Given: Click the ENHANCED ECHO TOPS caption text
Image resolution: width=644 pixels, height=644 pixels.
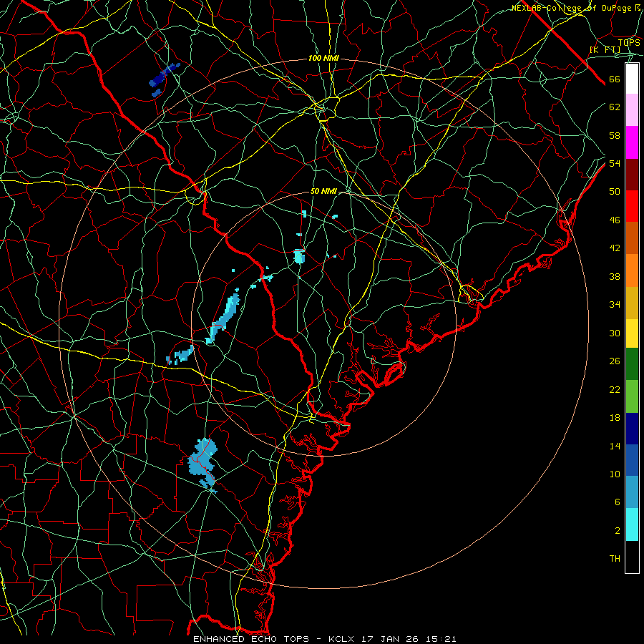Looking at the screenshot, I should click(251, 639).
